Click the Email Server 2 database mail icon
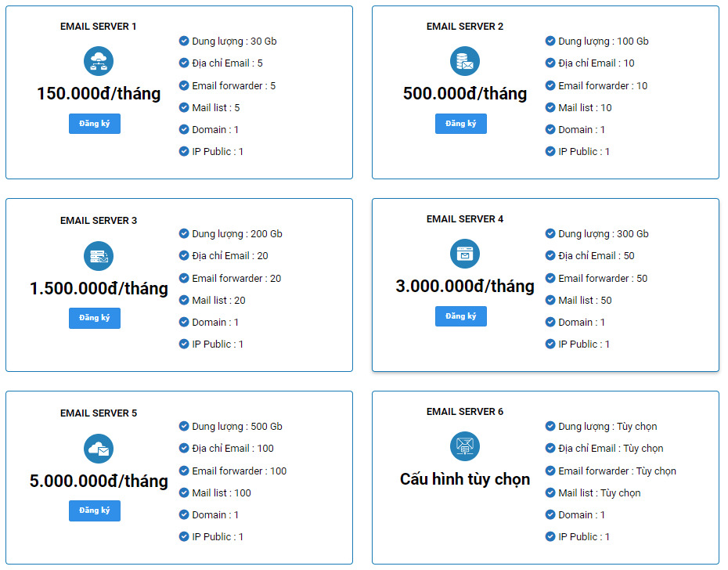Screen dimensions: 728x570 coord(465,61)
